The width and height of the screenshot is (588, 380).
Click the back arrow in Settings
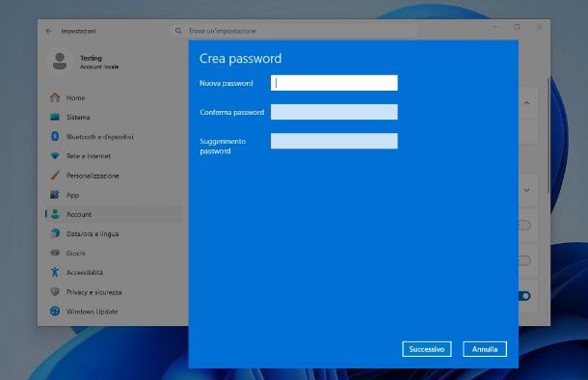pos(49,31)
